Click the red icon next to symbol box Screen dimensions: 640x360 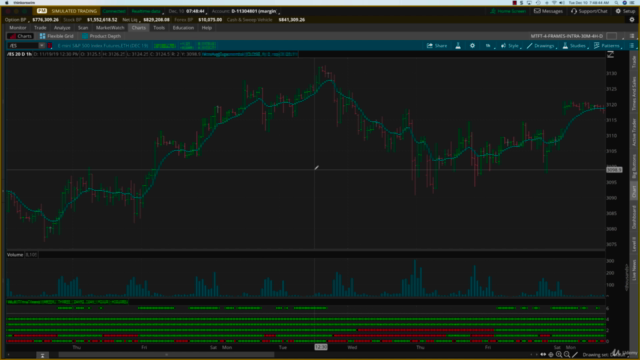tap(50, 46)
